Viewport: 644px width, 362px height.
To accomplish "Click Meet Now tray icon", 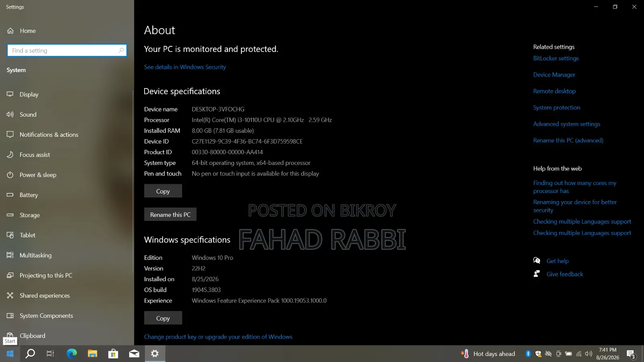I will [x=558, y=354].
